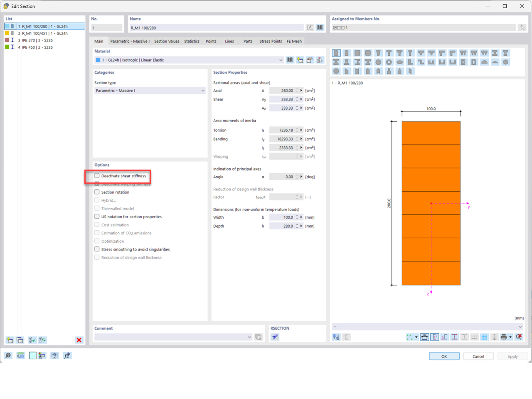Open the Material dropdown
Viewport: 532px width, 399px height.
[281, 59]
